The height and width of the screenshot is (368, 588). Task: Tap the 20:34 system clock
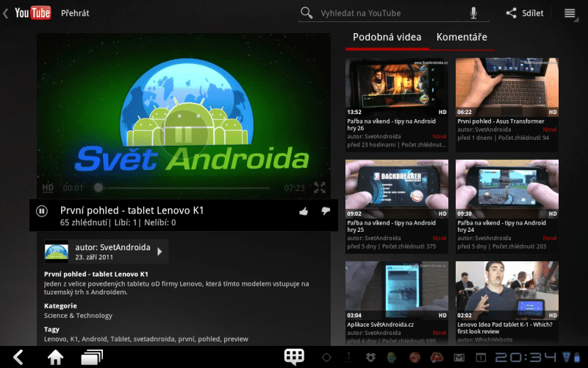point(526,357)
